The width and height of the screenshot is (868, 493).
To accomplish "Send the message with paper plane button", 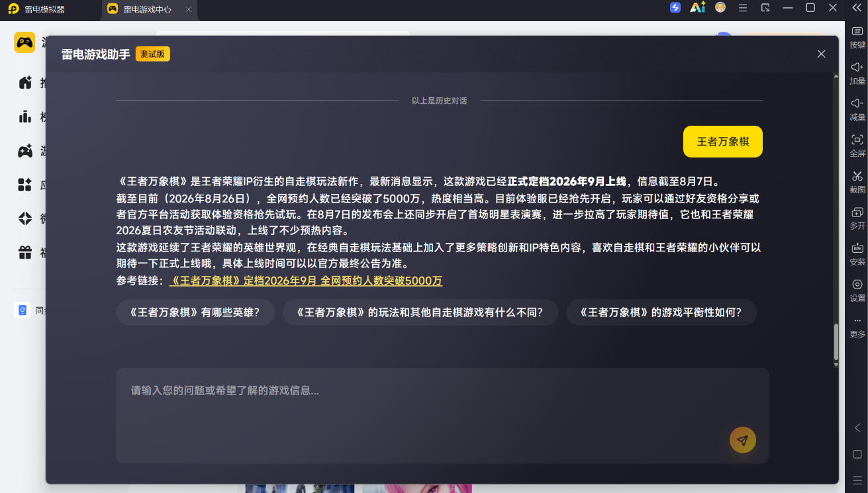I will 743,440.
